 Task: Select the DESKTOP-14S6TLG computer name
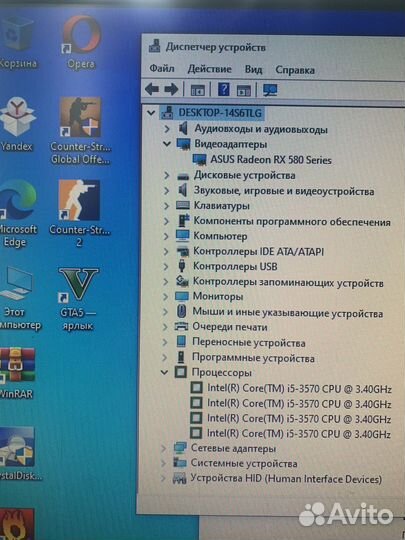220,113
